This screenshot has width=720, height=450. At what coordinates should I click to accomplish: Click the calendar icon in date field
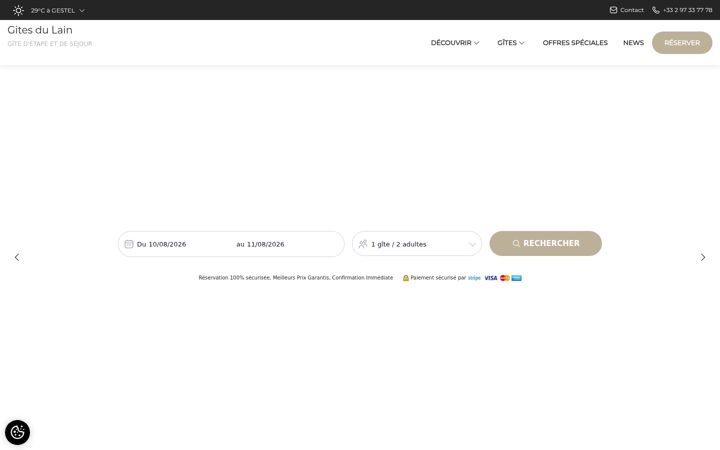pyautogui.click(x=129, y=244)
